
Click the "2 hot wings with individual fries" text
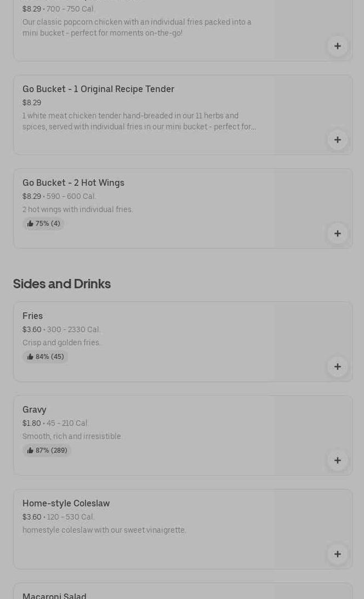pyautogui.click(x=78, y=209)
